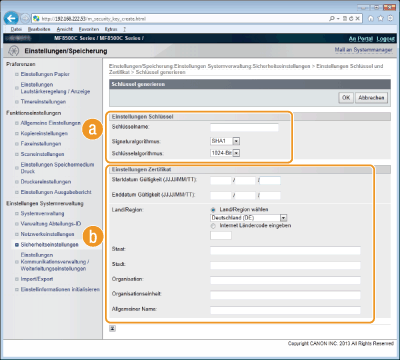
Task: Click the favorites star icon
Action: point(380,19)
